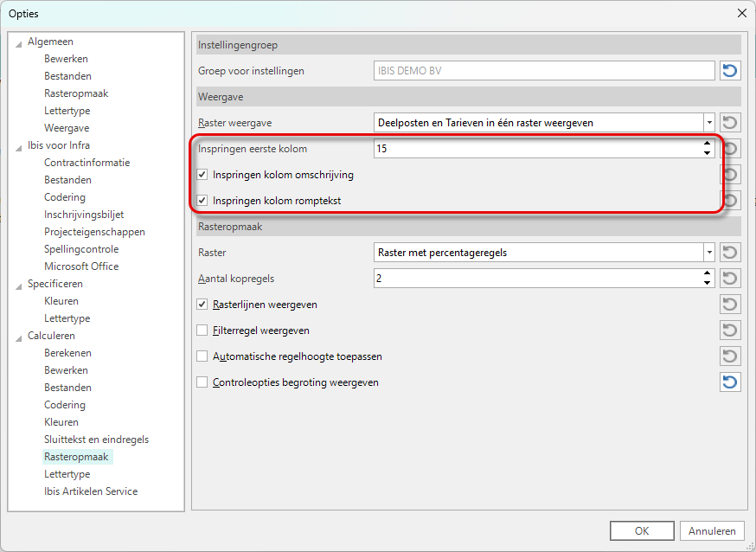Click reset icon beside Raster weergave

730,123
